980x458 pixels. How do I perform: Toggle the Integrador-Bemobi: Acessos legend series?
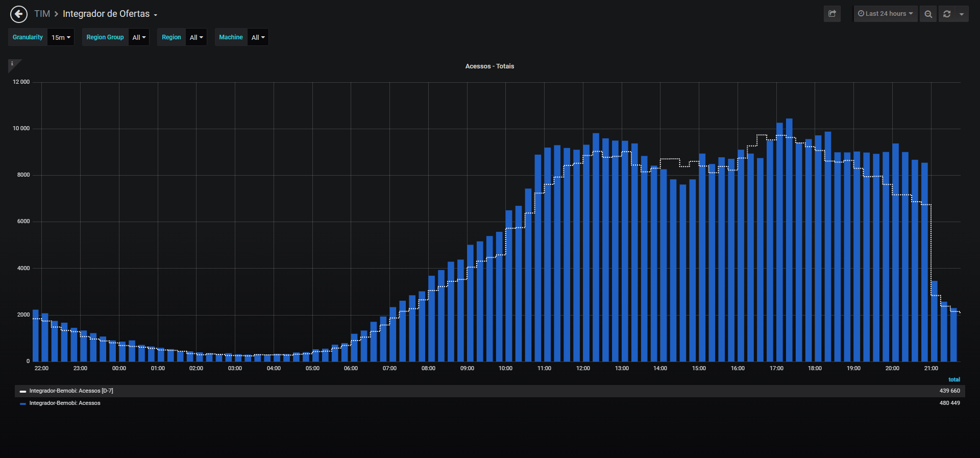65,403
